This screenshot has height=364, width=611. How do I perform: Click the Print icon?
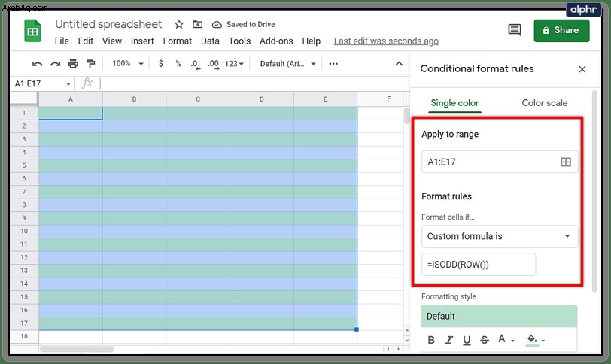point(73,64)
